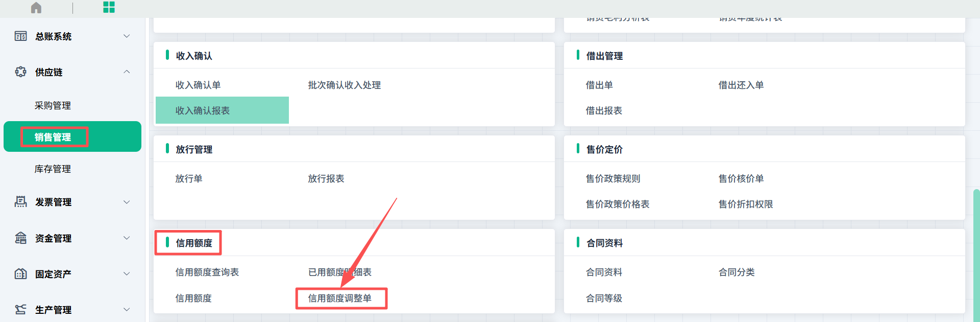980x322 pixels.
Task: Select 采购管理 in the sidebar
Action: coord(53,106)
